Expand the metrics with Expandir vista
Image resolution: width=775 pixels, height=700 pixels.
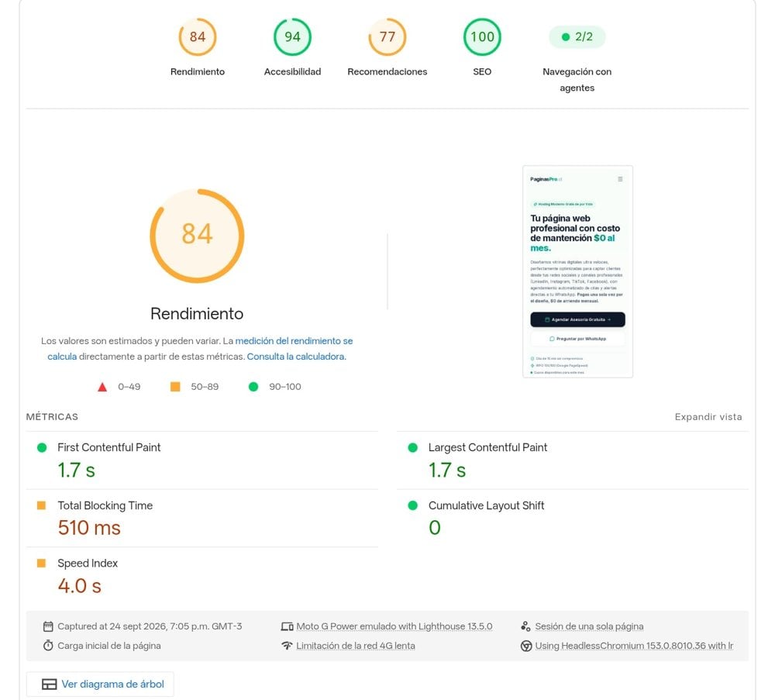click(x=708, y=417)
